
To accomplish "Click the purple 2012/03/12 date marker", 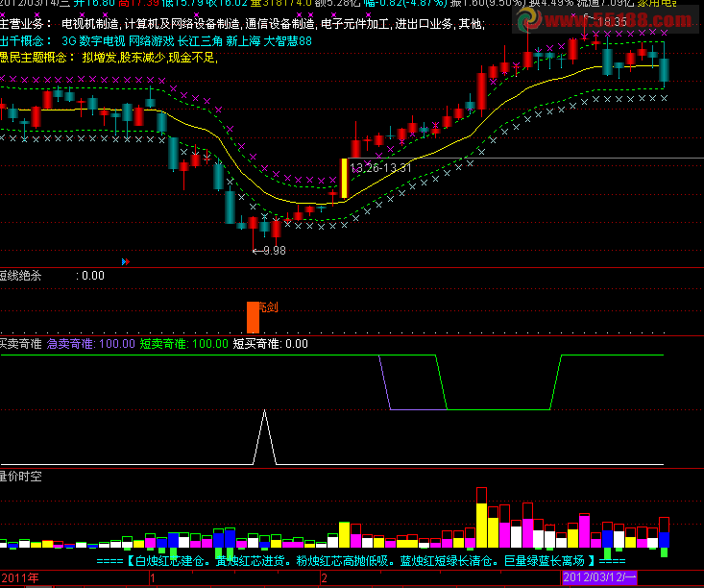I will pyautogui.click(x=599, y=577).
